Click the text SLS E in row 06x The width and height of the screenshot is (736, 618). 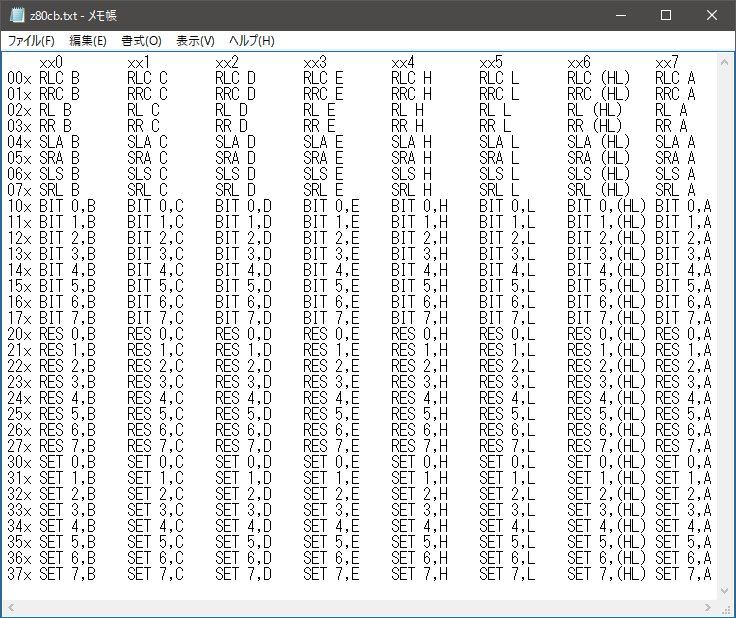[323, 174]
